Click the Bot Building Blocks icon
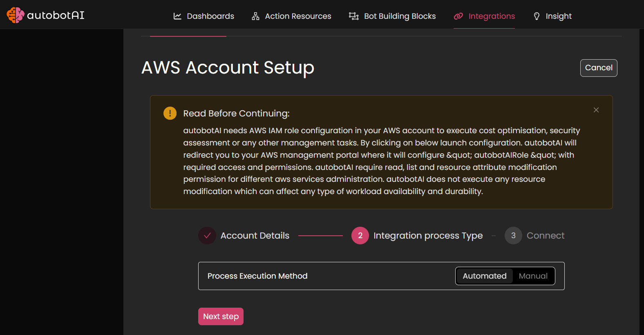Image resolution: width=644 pixels, height=335 pixels. (x=353, y=16)
